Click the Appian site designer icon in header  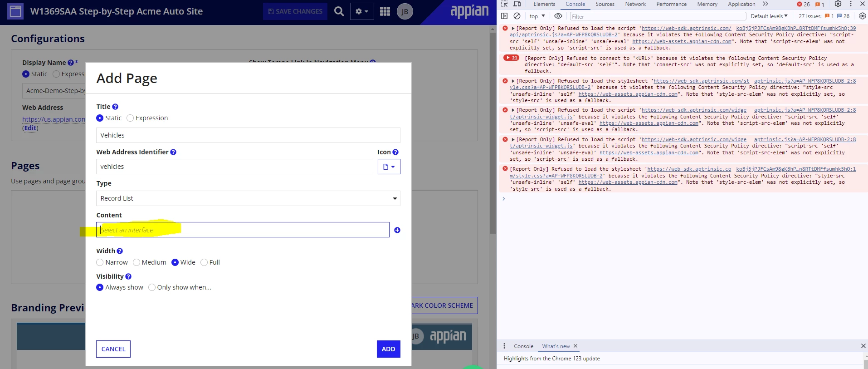[x=15, y=11]
